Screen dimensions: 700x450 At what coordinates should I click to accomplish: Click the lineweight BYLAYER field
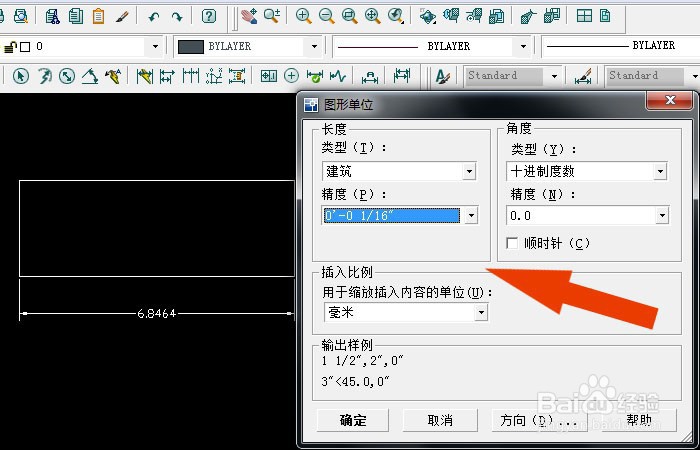pyautogui.click(x=621, y=46)
